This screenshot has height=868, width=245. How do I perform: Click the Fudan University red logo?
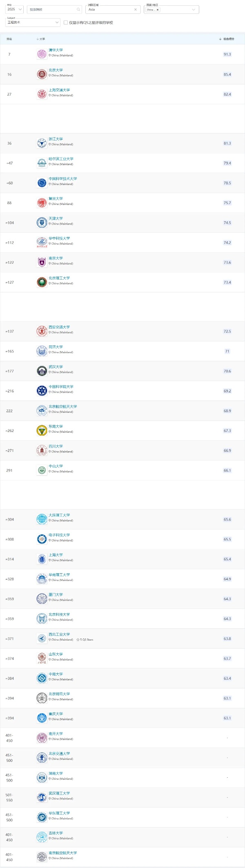click(x=42, y=203)
